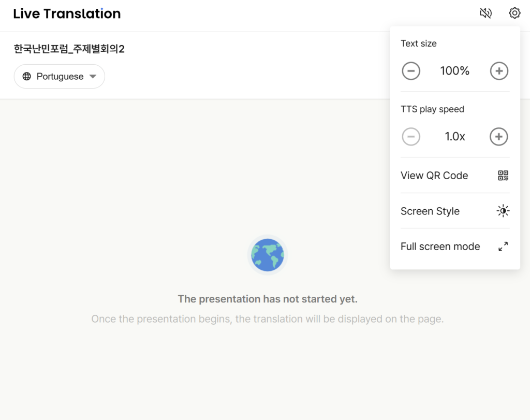Click the globe icon in language selector
Image resolution: width=530 pixels, height=420 pixels.
pos(27,77)
